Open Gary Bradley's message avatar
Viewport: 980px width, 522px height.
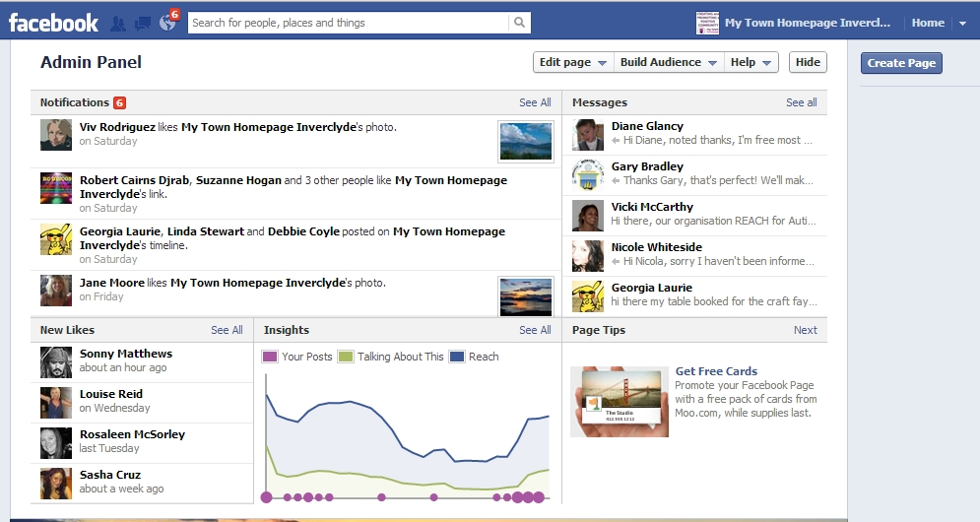pyautogui.click(x=588, y=175)
